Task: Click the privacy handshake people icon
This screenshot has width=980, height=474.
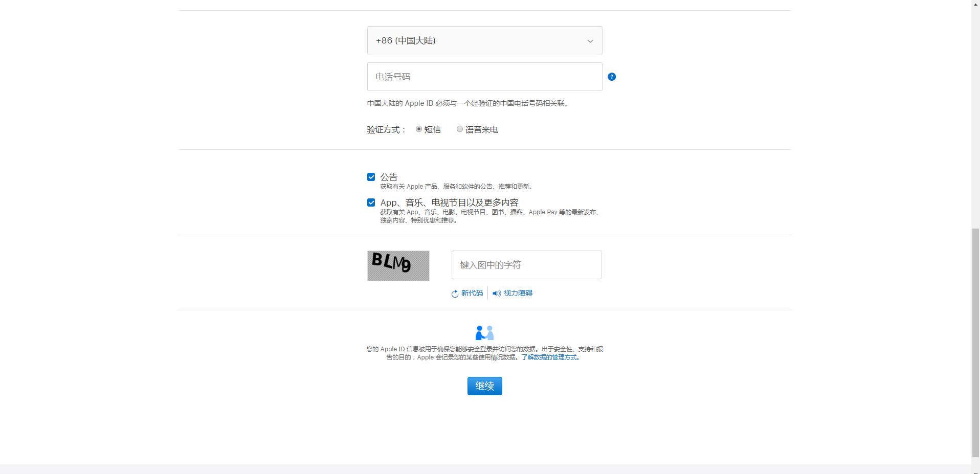Action: click(484, 333)
